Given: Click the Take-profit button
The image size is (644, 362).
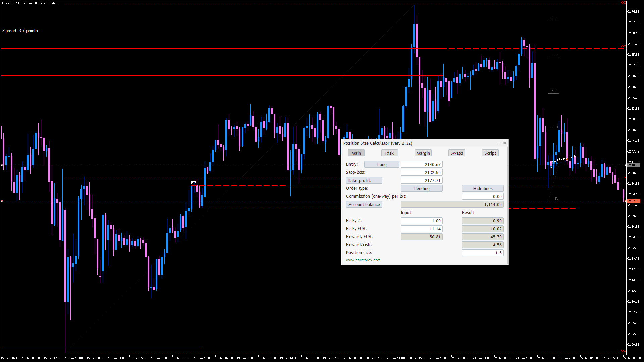Looking at the screenshot, I should click(x=364, y=180).
